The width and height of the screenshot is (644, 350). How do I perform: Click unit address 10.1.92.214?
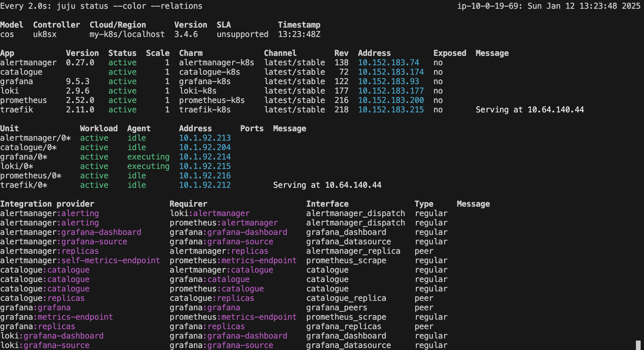click(205, 157)
